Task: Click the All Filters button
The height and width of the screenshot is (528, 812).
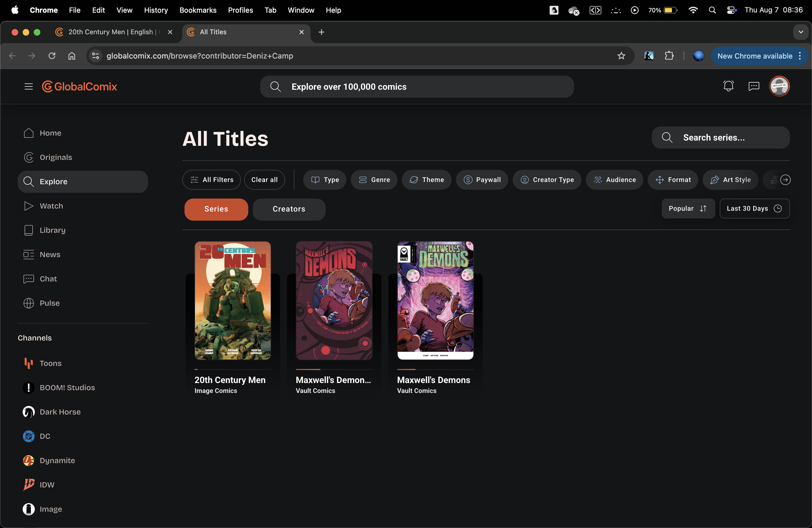Action: point(212,180)
